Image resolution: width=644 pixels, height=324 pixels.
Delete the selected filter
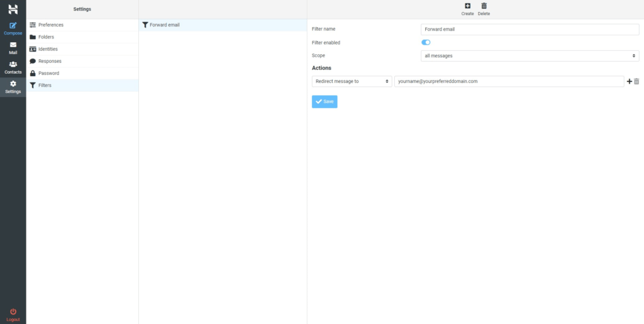click(x=484, y=9)
